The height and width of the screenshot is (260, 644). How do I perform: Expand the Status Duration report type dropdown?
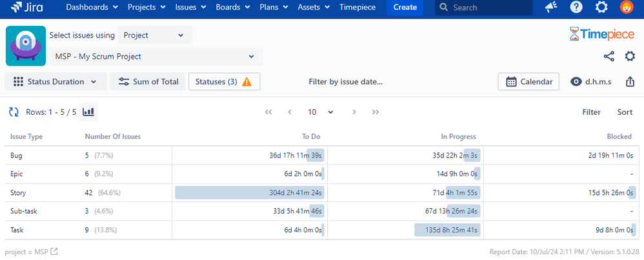(x=56, y=82)
